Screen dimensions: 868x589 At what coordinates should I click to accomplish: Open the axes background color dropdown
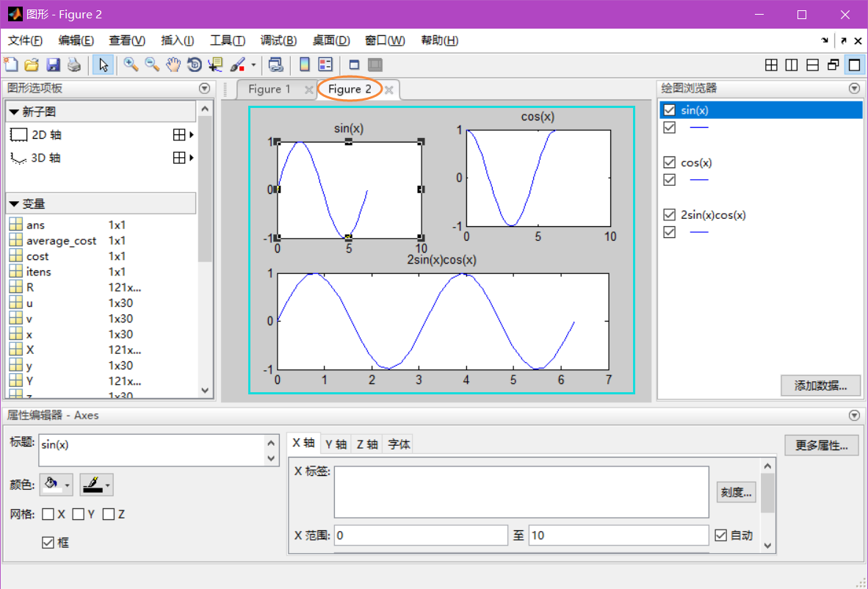point(57,485)
